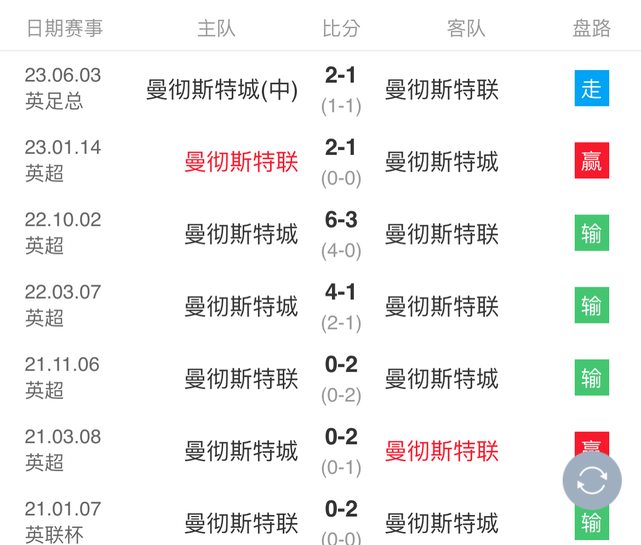Select the 主队 column header

[x=216, y=28]
